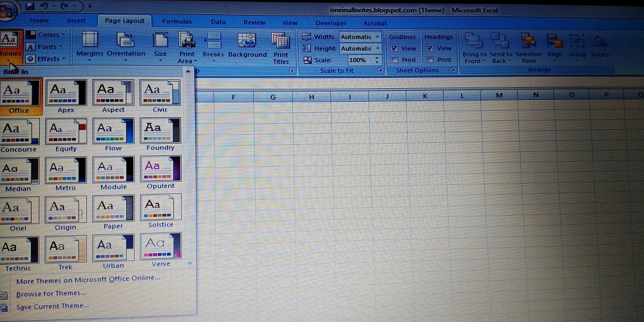Toggle Headings View checkbox
The height and width of the screenshot is (322, 644).
pos(430,48)
